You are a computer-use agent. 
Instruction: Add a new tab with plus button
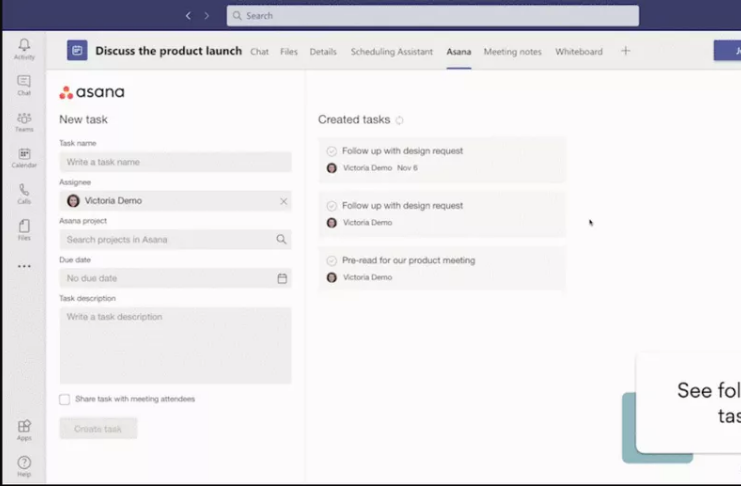(625, 51)
